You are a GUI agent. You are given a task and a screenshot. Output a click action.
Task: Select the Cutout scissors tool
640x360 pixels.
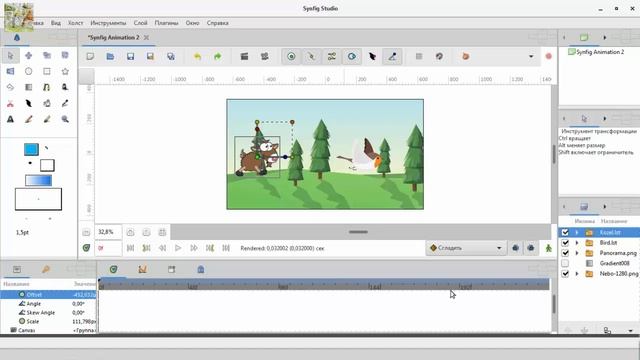pos(11,104)
